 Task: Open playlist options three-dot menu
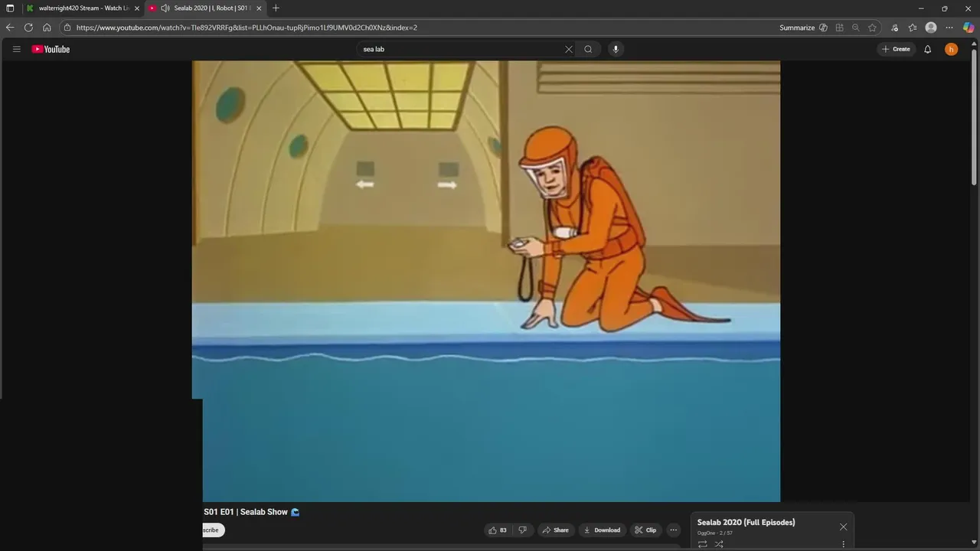pyautogui.click(x=844, y=544)
